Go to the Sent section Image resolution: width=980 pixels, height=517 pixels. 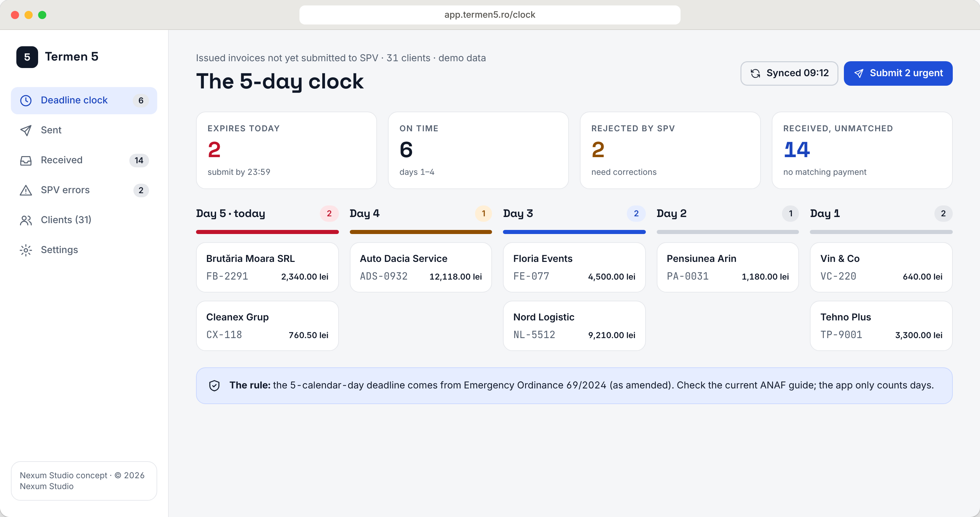84,130
